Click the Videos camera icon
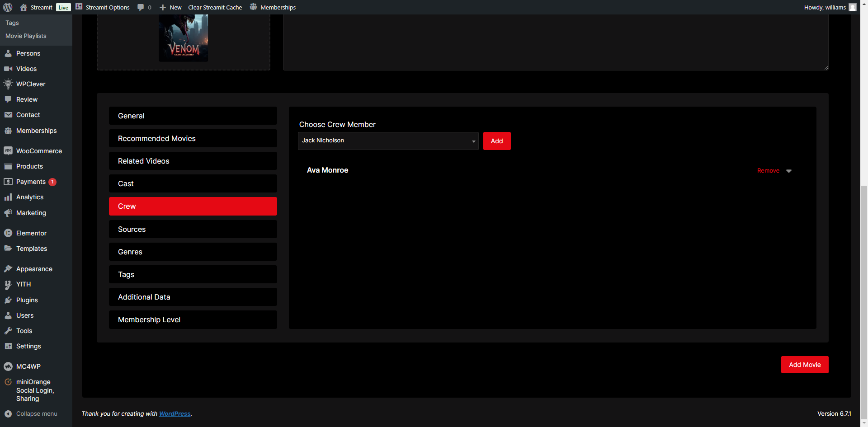This screenshot has height=427, width=868. 8,69
